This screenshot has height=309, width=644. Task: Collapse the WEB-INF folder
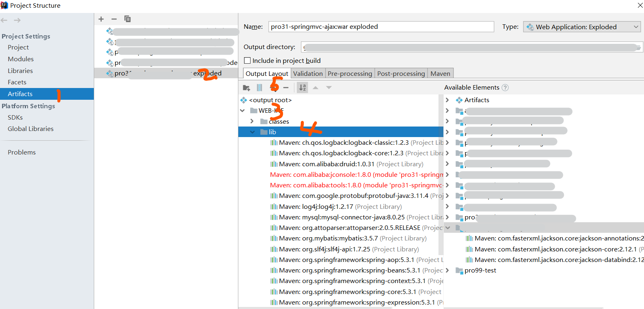(242, 111)
